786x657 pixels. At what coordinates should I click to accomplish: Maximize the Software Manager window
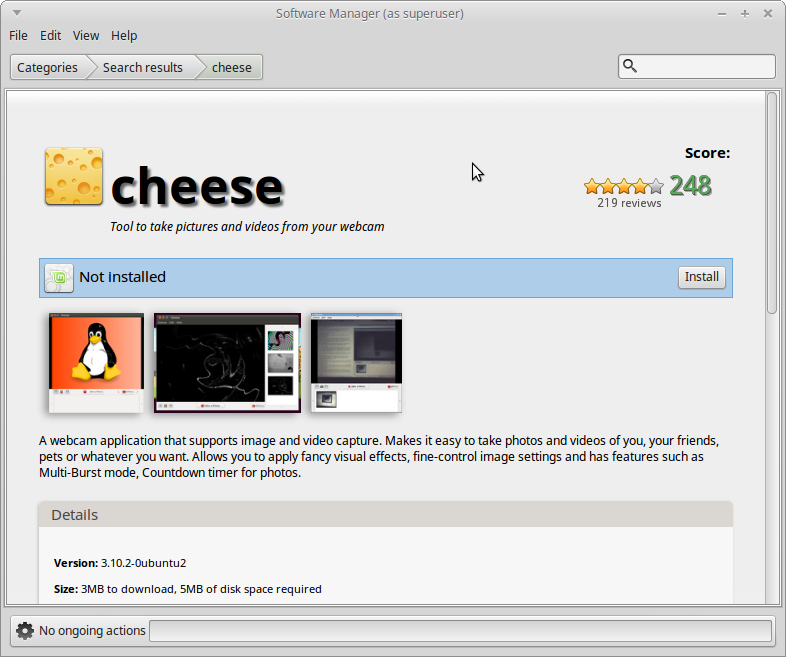pyautogui.click(x=745, y=14)
